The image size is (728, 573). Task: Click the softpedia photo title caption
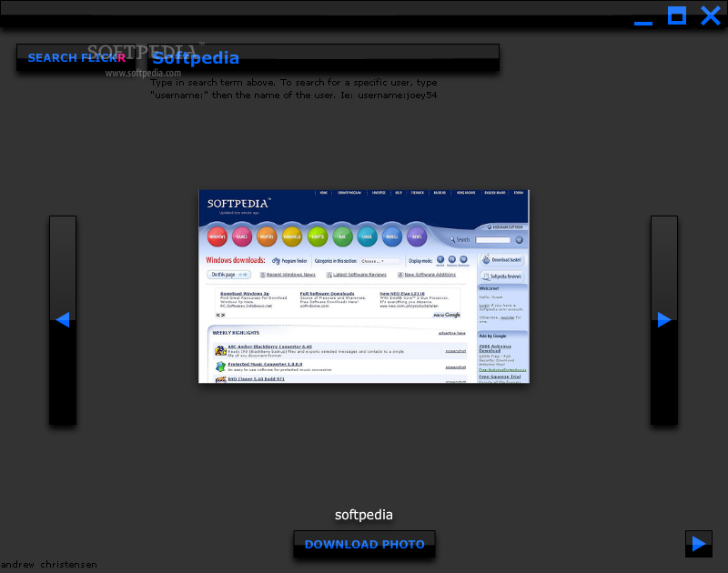pyautogui.click(x=363, y=515)
